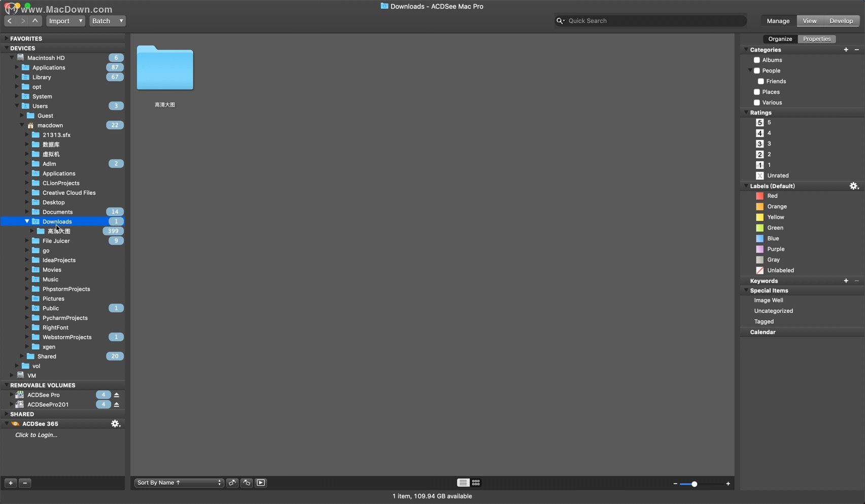Remove category with the minus icon
This screenshot has height=504, width=865.
pyautogui.click(x=857, y=50)
